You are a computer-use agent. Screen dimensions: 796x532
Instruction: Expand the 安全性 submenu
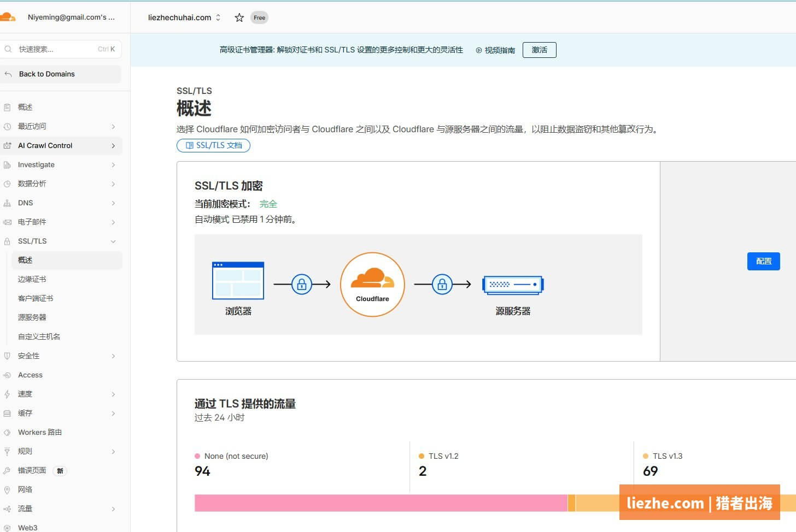(x=113, y=356)
